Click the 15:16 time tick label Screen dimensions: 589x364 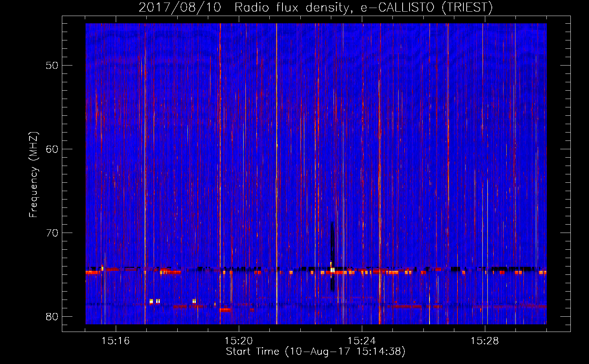(115, 341)
